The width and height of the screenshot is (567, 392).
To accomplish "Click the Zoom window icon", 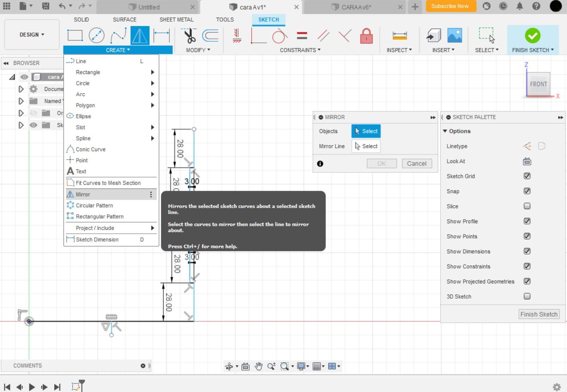I will pos(285,366).
